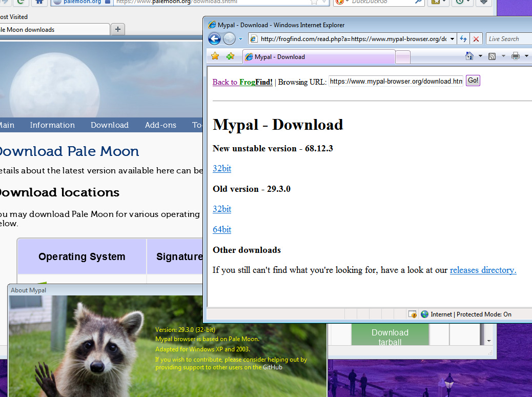Open the Add-ons menu on Pale Moon site

[x=160, y=125]
